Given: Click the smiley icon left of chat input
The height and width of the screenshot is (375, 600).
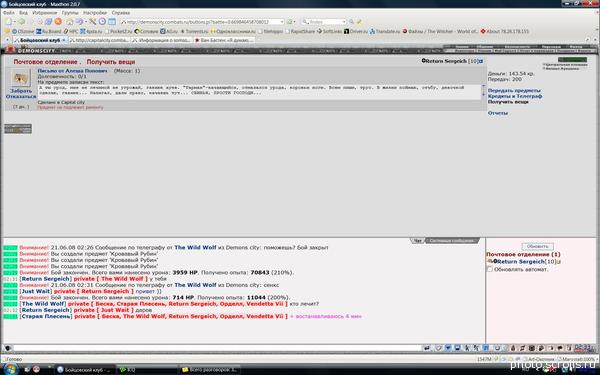Looking at the screenshot, I should [7, 348].
